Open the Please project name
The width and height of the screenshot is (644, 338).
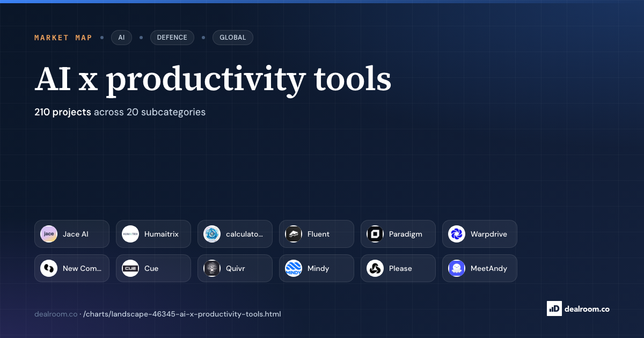pyautogui.click(x=400, y=268)
